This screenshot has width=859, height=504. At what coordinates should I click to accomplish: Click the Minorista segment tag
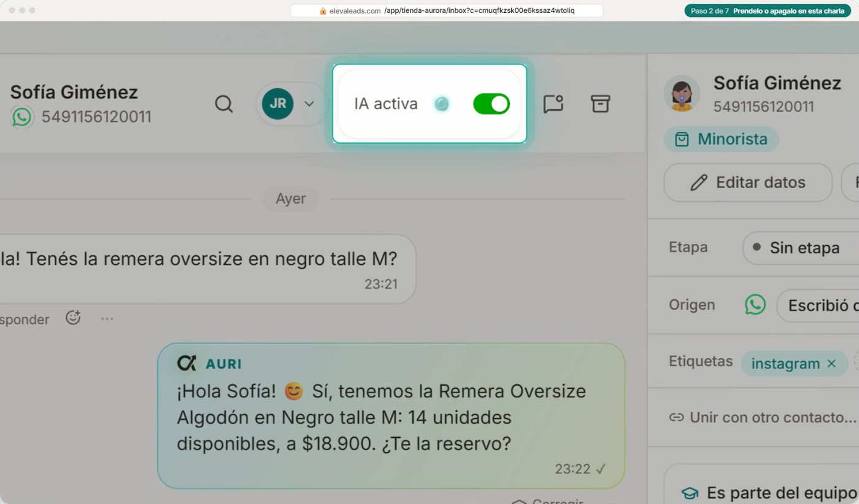(722, 139)
